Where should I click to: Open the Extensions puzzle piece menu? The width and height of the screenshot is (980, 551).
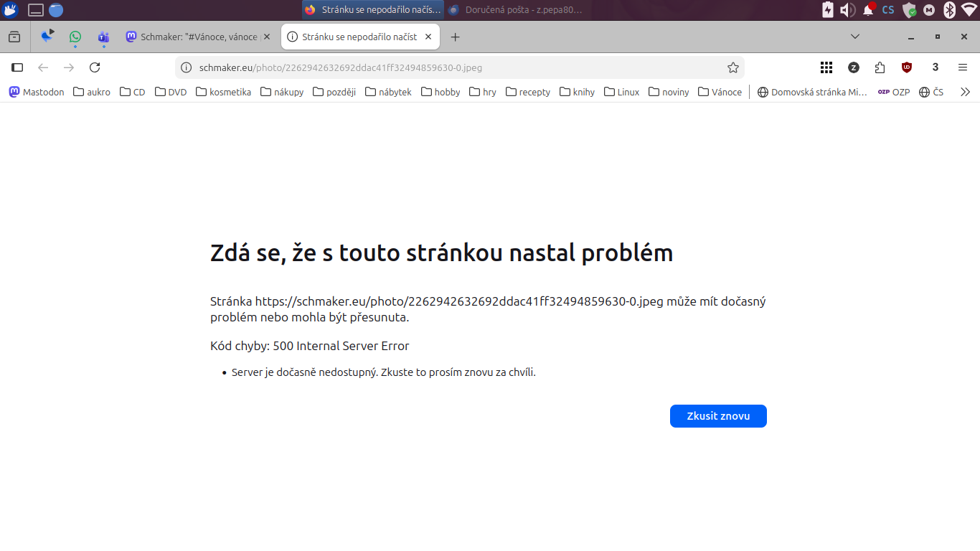(880, 67)
